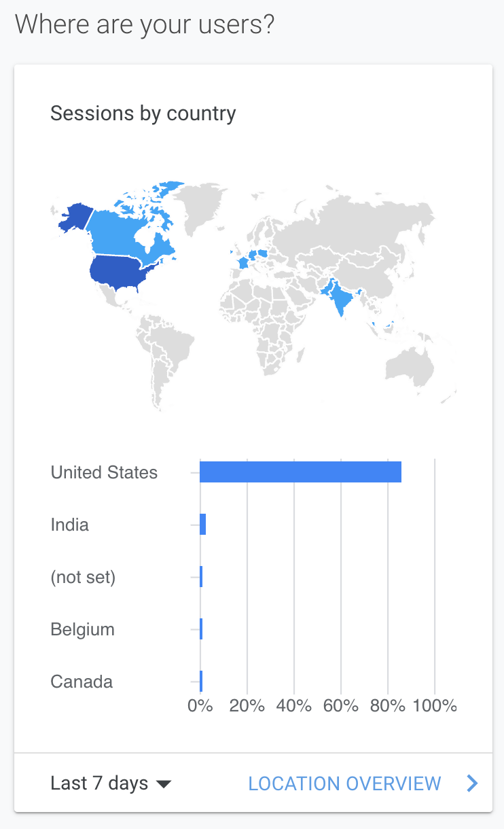The image size is (504, 829).
Task: Select Alaska region on the map
Action: [75, 217]
